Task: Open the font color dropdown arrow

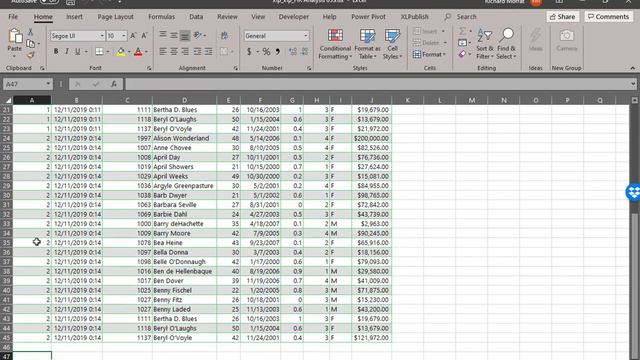Action: [146, 52]
